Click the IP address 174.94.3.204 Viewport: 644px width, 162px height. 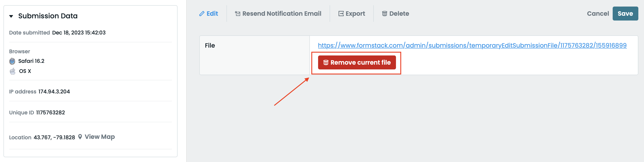pos(54,92)
